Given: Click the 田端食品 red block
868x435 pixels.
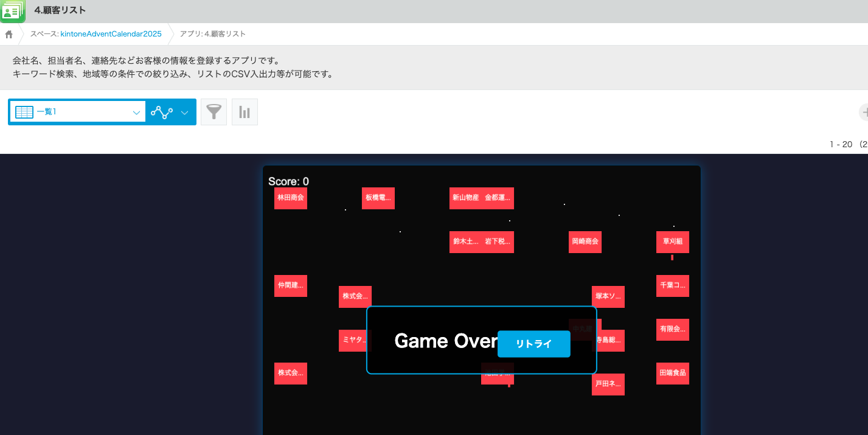Looking at the screenshot, I should [672, 373].
